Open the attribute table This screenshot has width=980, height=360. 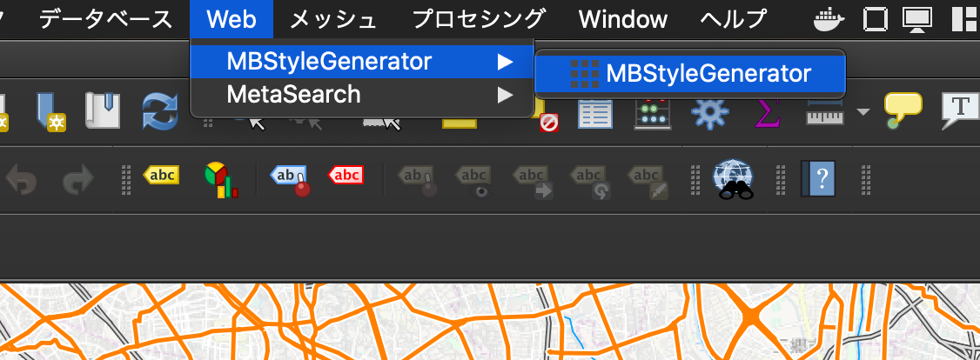(595, 113)
